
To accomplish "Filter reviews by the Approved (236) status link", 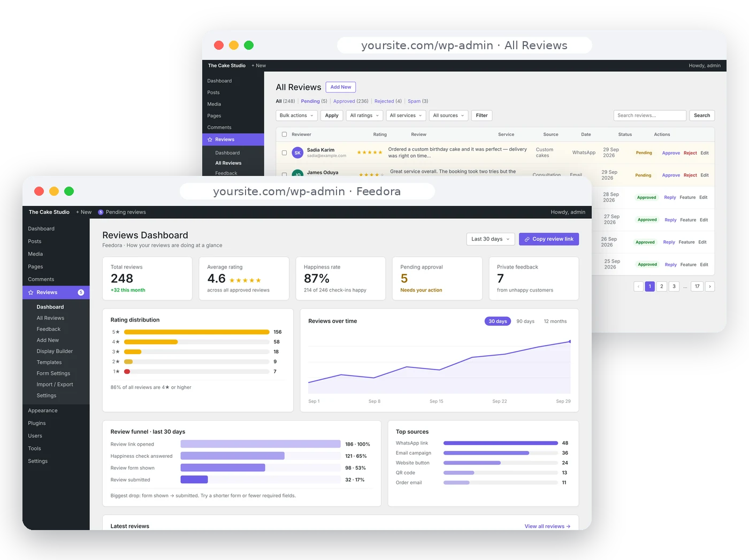I will (351, 101).
